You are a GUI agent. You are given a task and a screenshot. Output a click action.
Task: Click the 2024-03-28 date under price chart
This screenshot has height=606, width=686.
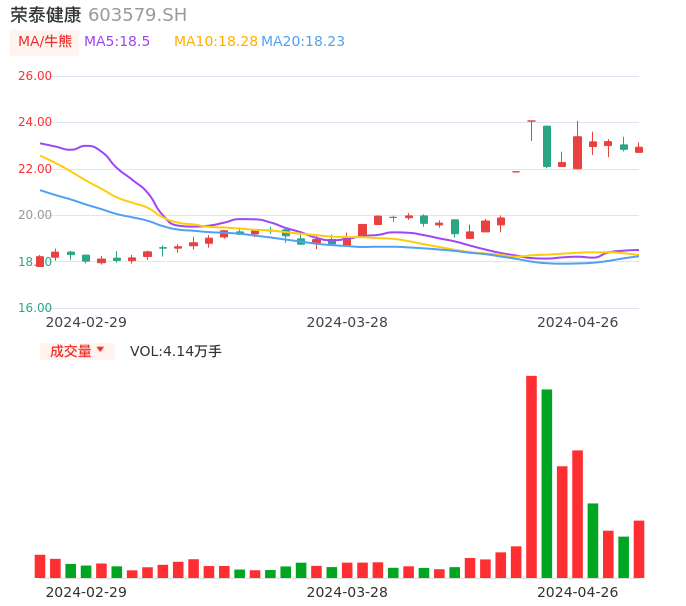pos(347,322)
